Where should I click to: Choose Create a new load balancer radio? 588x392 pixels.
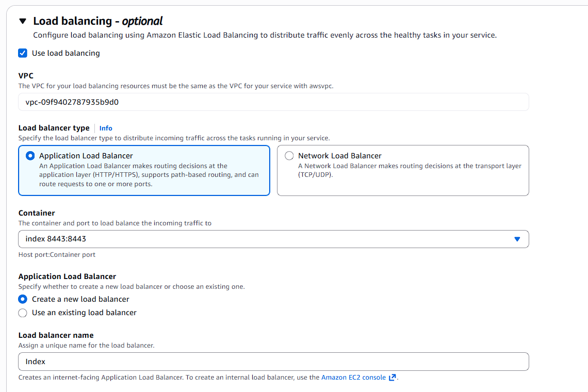pyautogui.click(x=23, y=299)
